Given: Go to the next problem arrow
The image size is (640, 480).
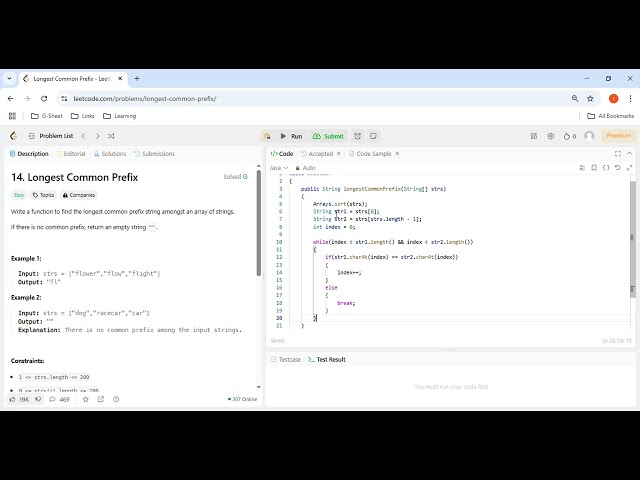Looking at the screenshot, I should click(x=98, y=136).
